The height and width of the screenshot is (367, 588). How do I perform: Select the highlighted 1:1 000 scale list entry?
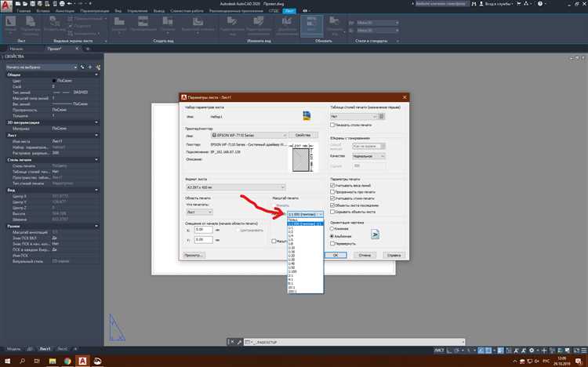305,223
